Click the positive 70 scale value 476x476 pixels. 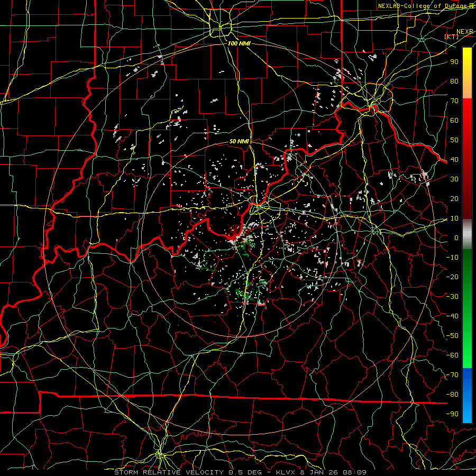coord(454,101)
